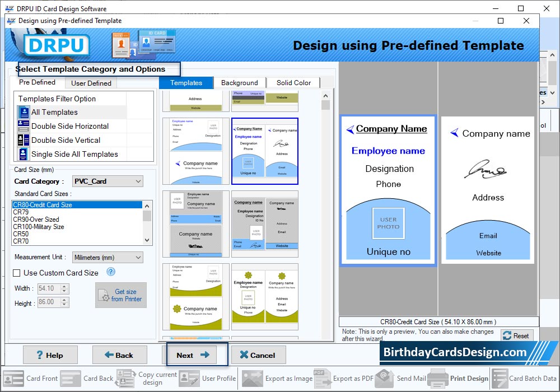Click the Help button
560x392 pixels.
point(50,355)
